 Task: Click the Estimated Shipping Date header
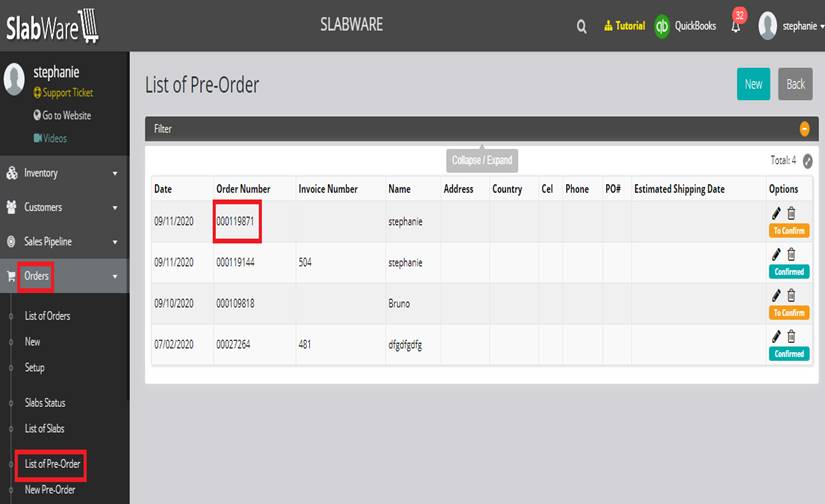[679, 188]
